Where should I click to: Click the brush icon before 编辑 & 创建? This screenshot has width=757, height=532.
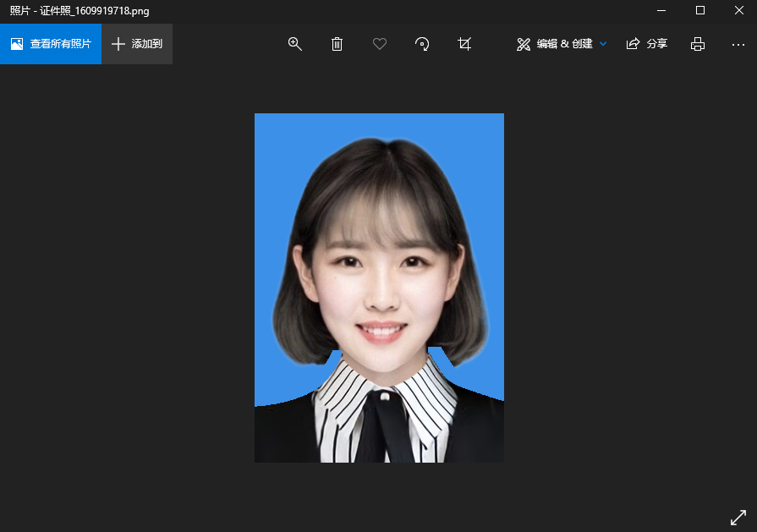pyautogui.click(x=524, y=44)
